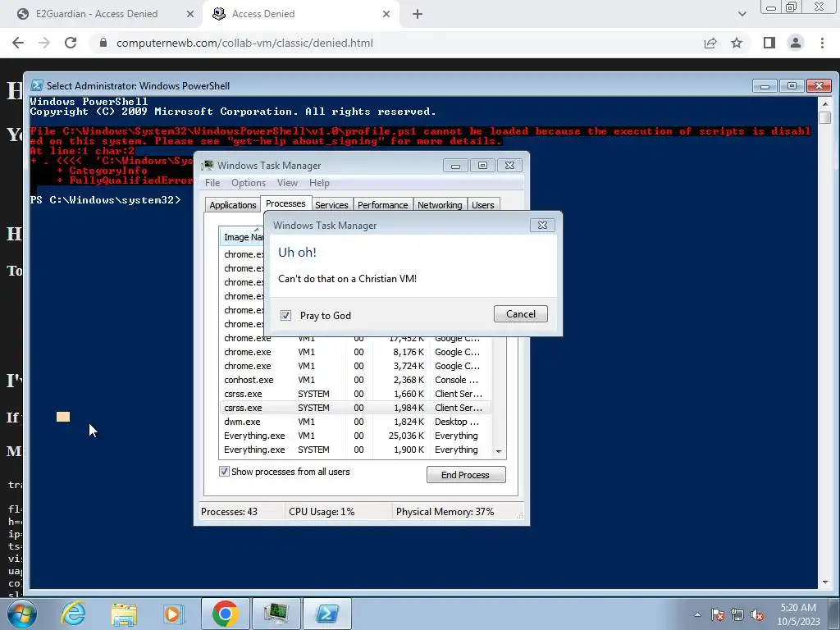Viewport: 840px width, 630px height.
Task: Open File menu in Task Manager
Action: tap(212, 183)
